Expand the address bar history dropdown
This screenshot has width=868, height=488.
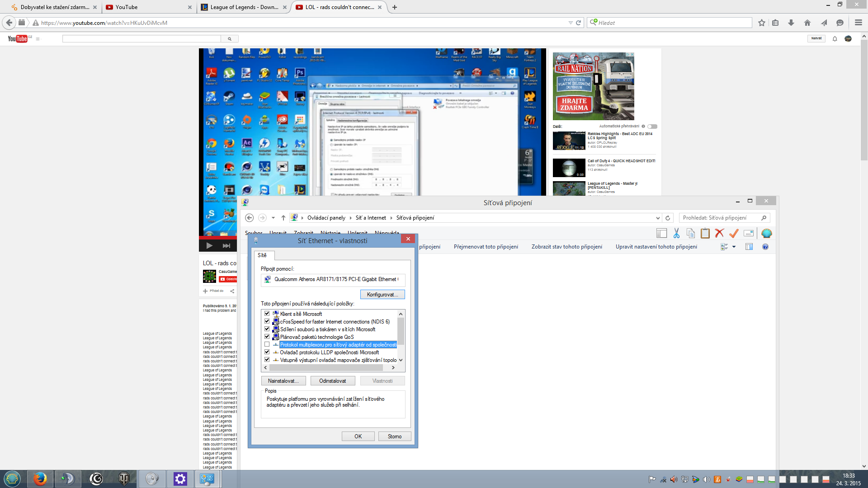[658, 218]
